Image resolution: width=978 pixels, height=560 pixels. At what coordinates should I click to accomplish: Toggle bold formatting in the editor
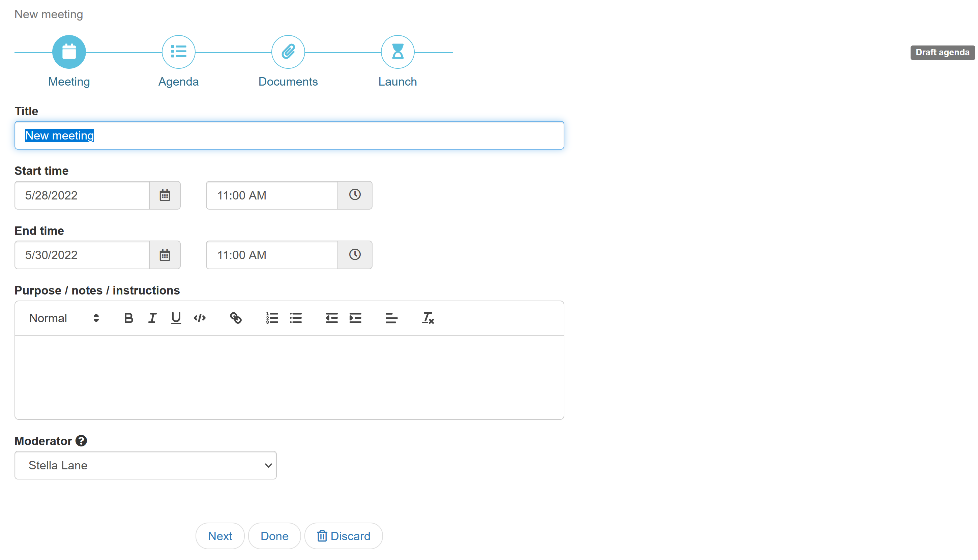coord(128,318)
